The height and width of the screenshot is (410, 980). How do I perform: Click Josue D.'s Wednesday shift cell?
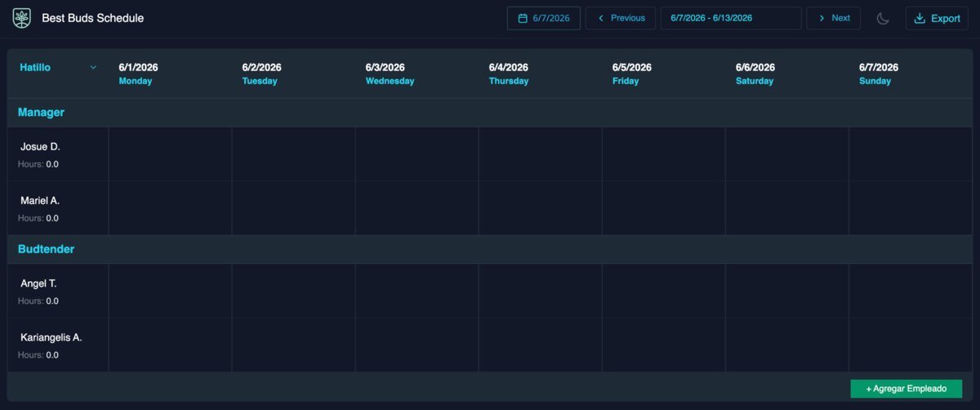pyautogui.click(x=417, y=154)
